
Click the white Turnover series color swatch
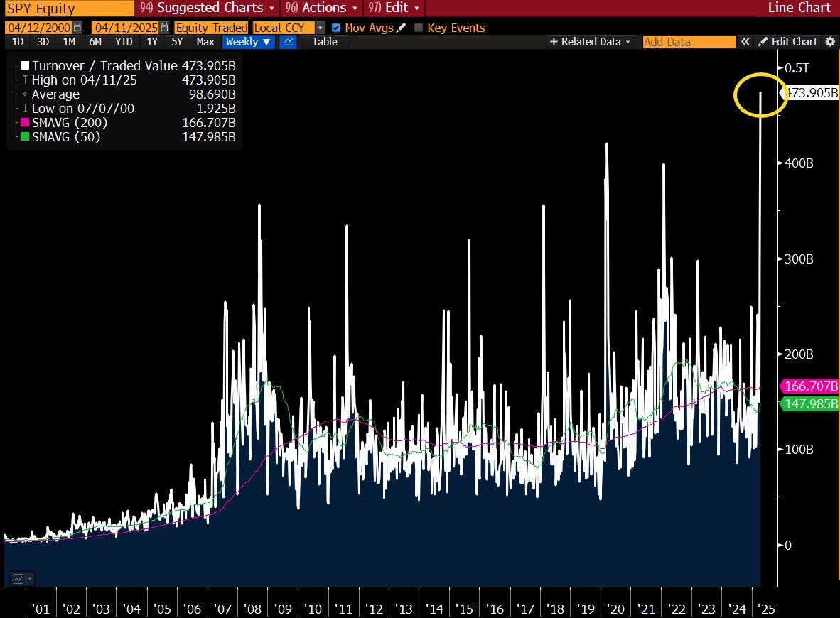[25, 65]
